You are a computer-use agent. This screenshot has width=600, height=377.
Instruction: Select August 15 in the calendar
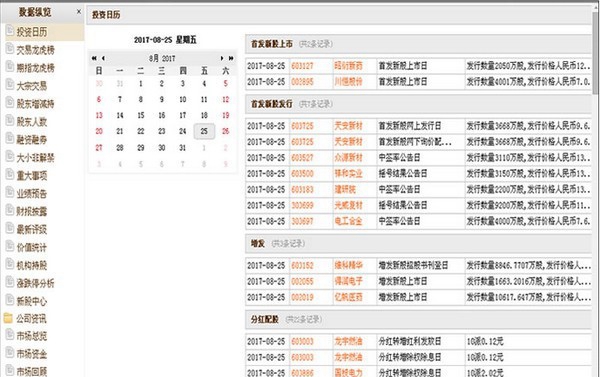tap(141, 115)
